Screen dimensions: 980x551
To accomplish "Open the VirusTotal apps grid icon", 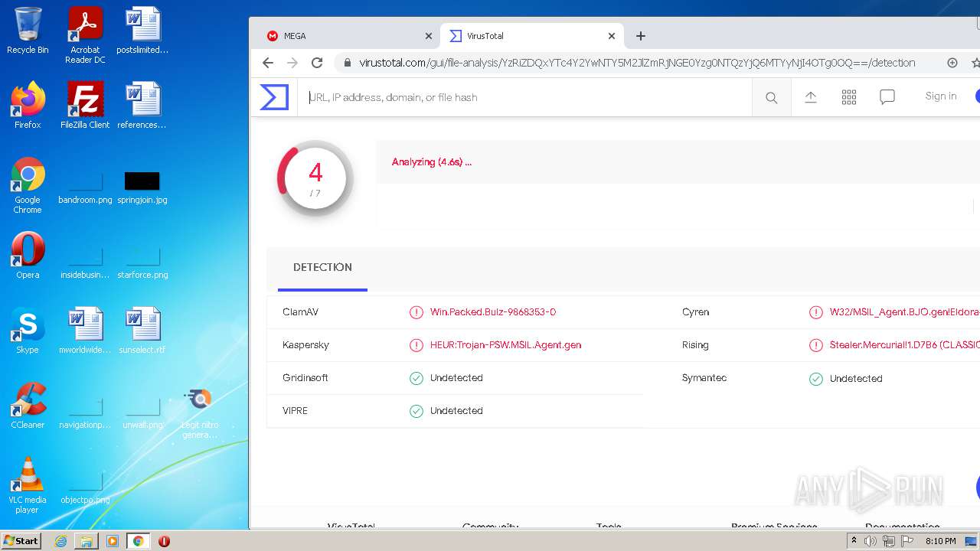I will coord(849,97).
